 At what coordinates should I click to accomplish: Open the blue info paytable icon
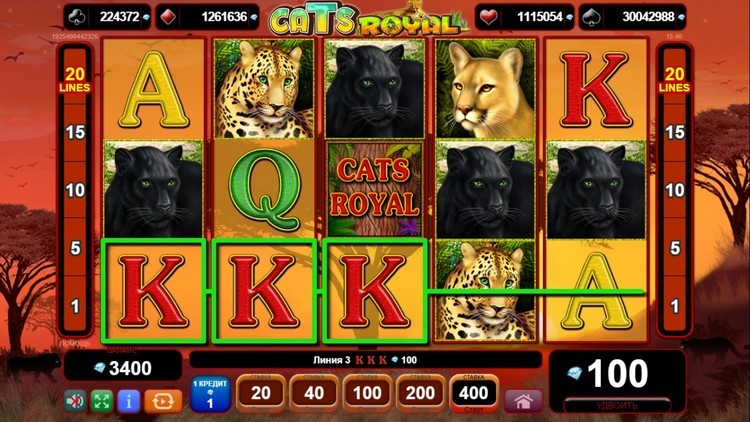pyautogui.click(x=128, y=401)
